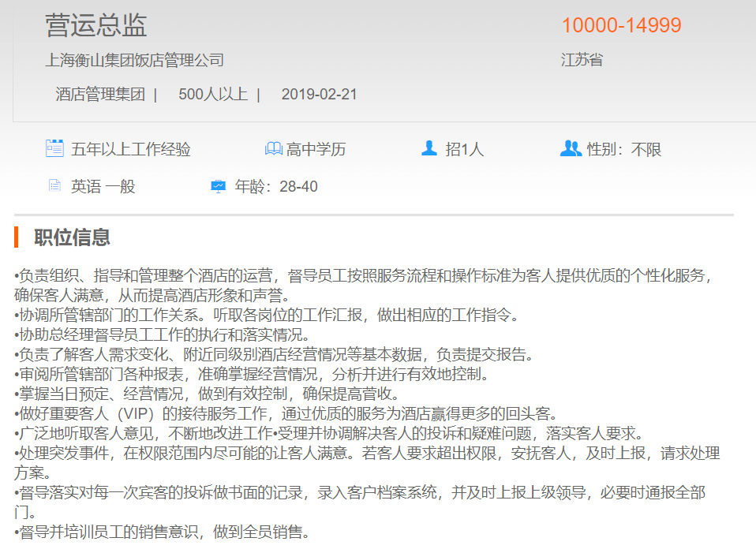Click the single person icon beside 招1人
Image resolution: width=756 pixels, height=549 pixels.
pos(429,148)
